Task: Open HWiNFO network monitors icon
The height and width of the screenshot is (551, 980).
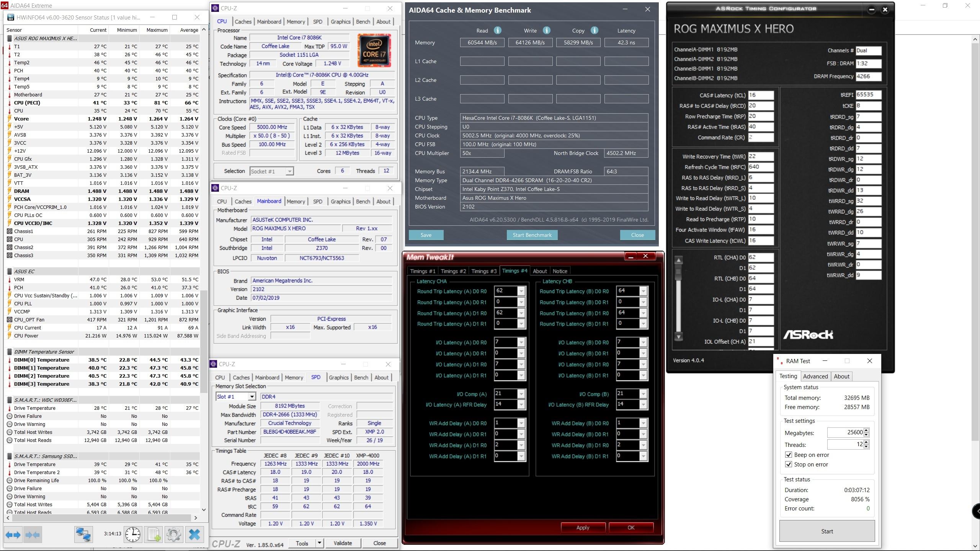Action: tap(83, 535)
